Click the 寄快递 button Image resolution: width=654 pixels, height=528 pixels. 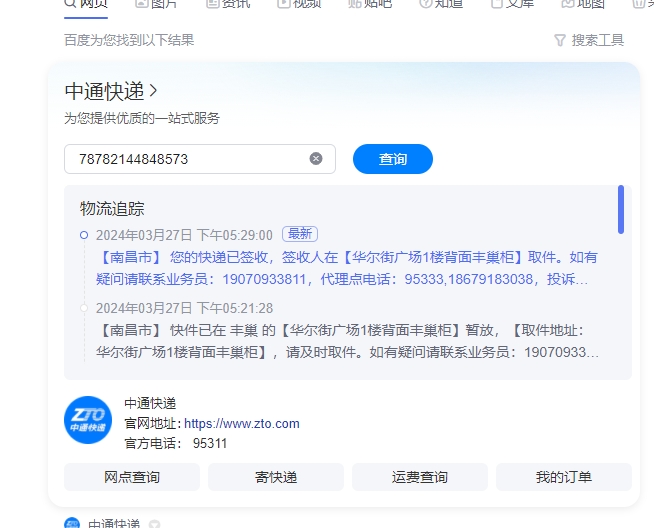click(276, 477)
